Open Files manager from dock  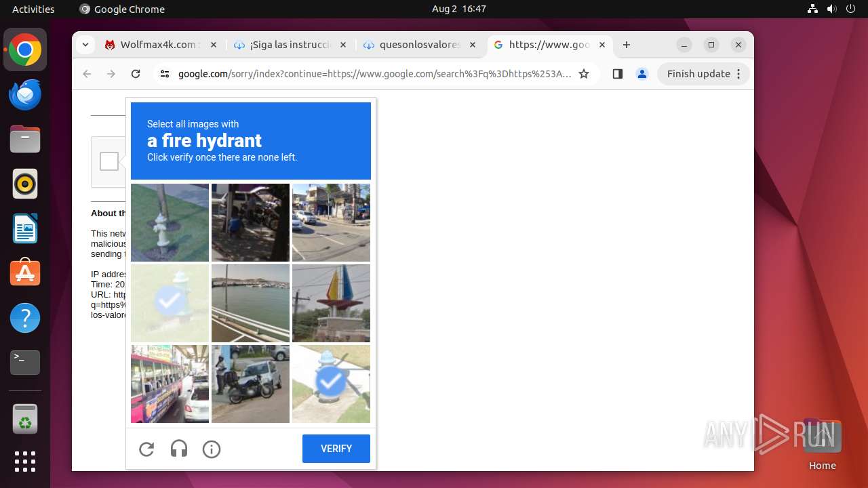point(25,140)
